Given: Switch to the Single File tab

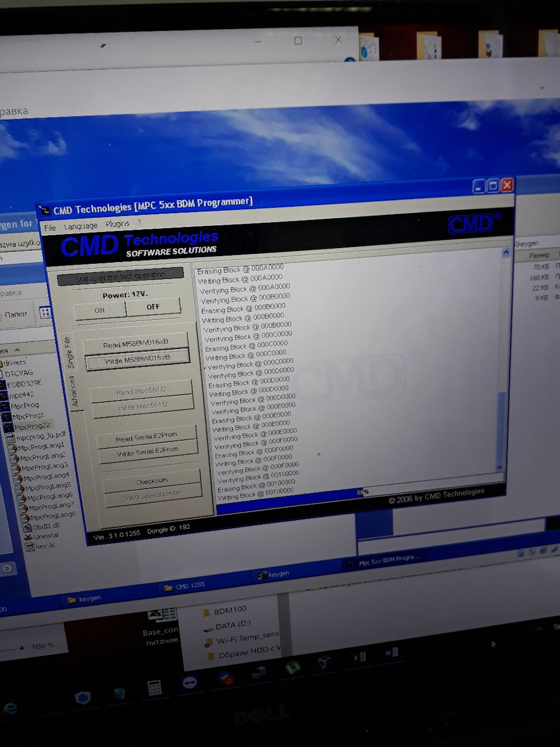Looking at the screenshot, I should pyautogui.click(x=69, y=352).
